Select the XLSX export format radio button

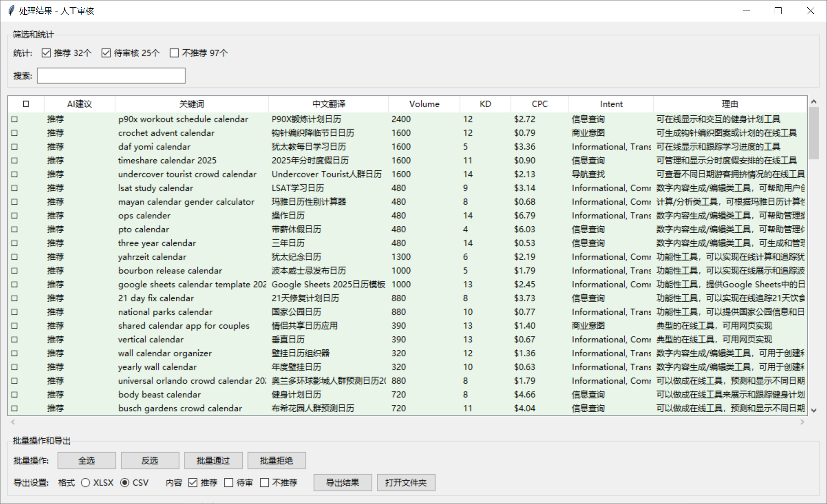pos(85,482)
